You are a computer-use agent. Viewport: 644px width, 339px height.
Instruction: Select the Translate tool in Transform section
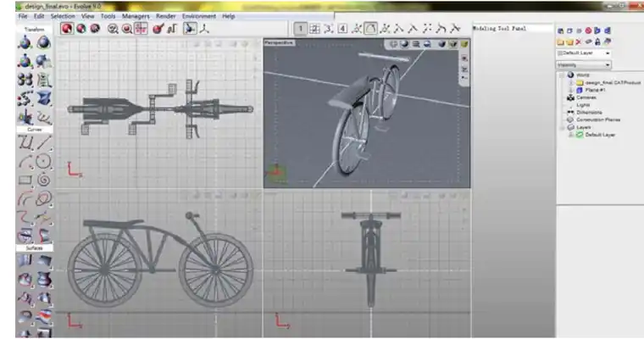pos(25,42)
